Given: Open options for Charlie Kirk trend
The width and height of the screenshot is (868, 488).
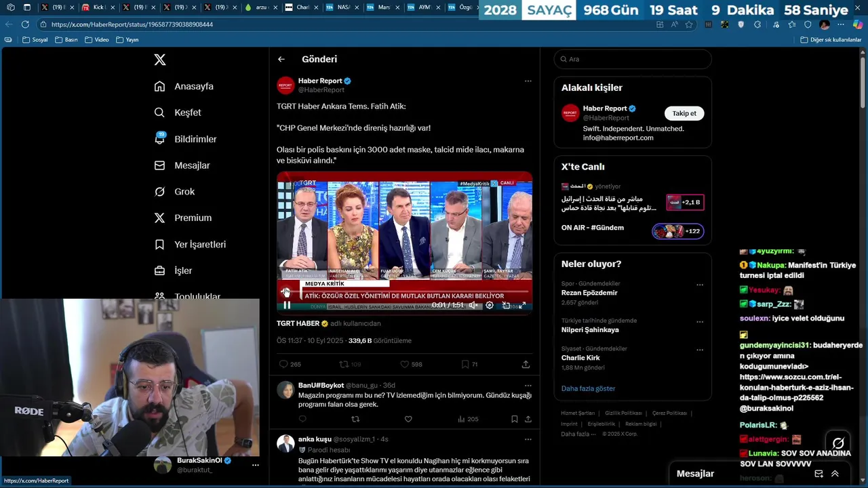Looking at the screenshot, I should [x=700, y=350].
